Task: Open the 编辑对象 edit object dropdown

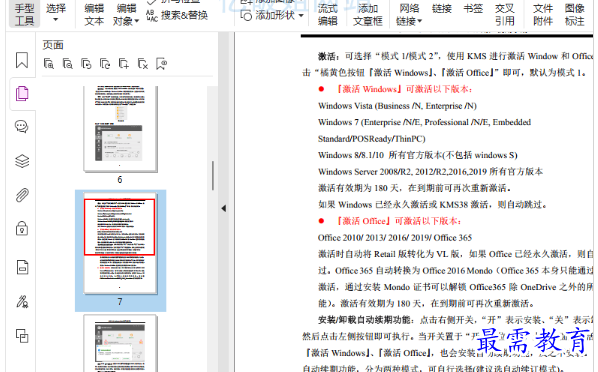Action: pyautogui.click(x=126, y=14)
